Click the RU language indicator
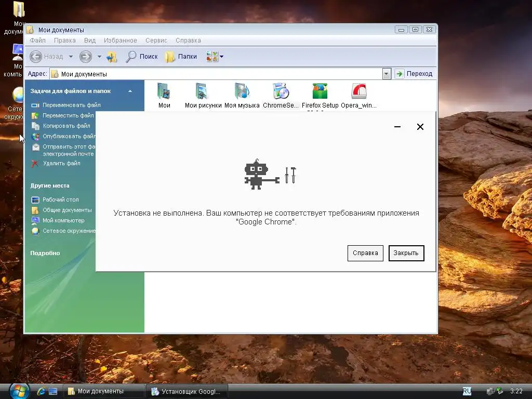Viewport: 532px width, 399px height. [467, 391]
